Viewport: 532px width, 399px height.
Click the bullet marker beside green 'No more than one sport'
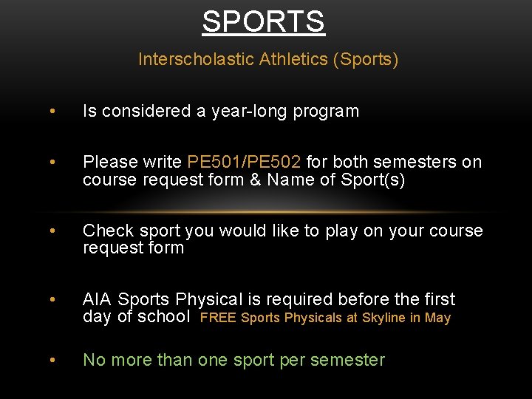coord(51,361)
